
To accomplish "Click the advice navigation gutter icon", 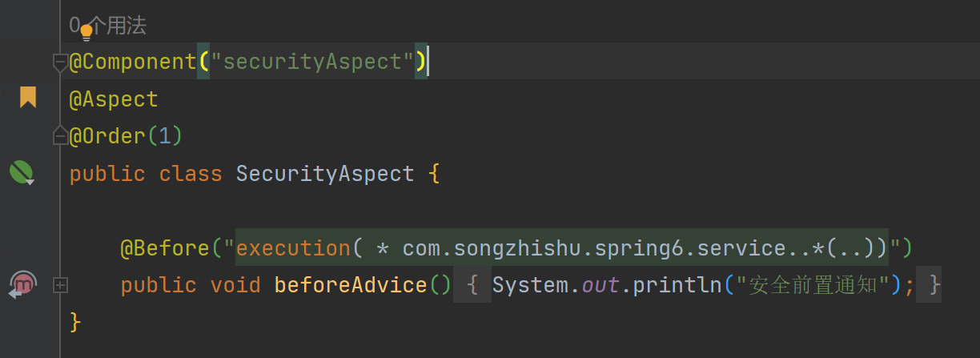I will point(23,284).
